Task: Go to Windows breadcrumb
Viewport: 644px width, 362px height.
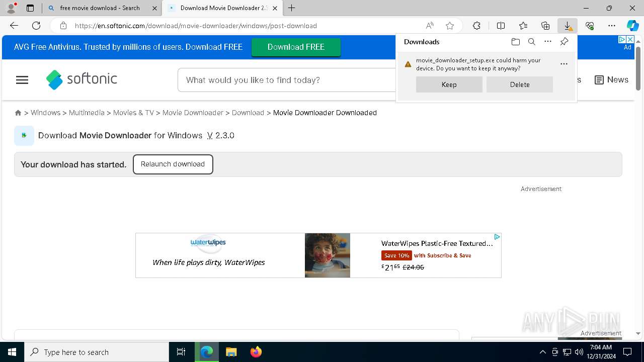Action: pos(45,113)
